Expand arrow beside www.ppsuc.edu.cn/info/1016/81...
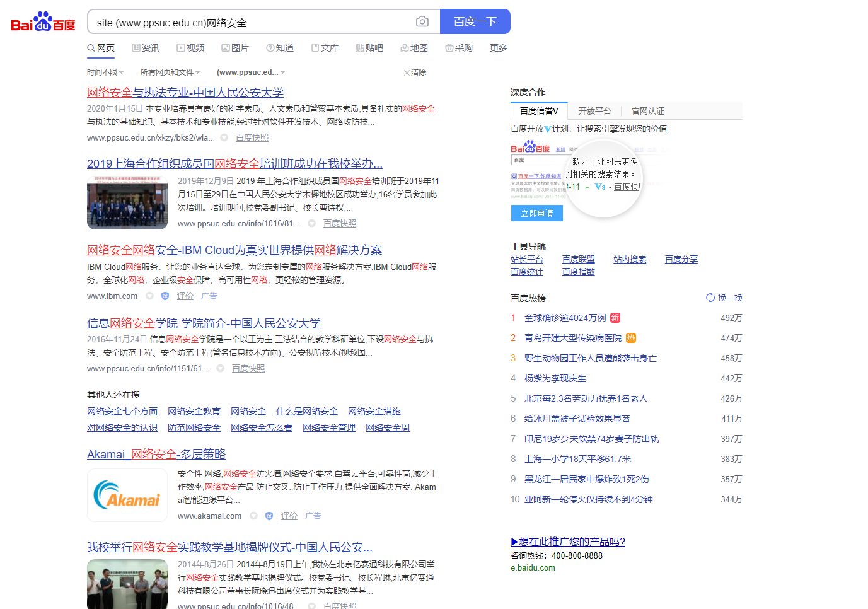This screenshot has height=609, width=868. coord(311,224)
